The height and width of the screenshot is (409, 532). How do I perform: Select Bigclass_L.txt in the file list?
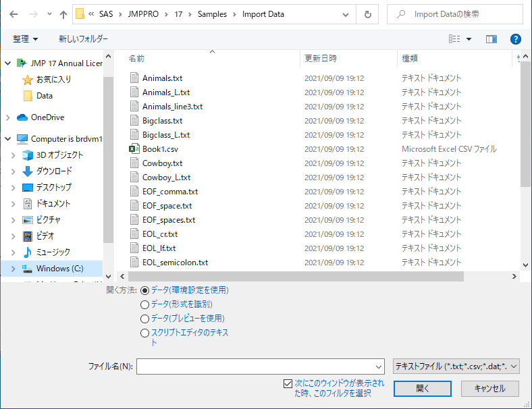(x=166, y=135)
